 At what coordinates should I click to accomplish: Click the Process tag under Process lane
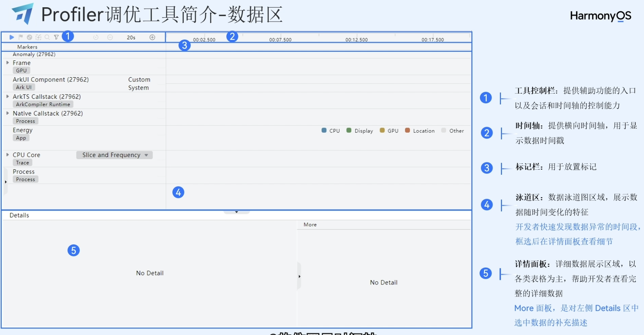25,179
